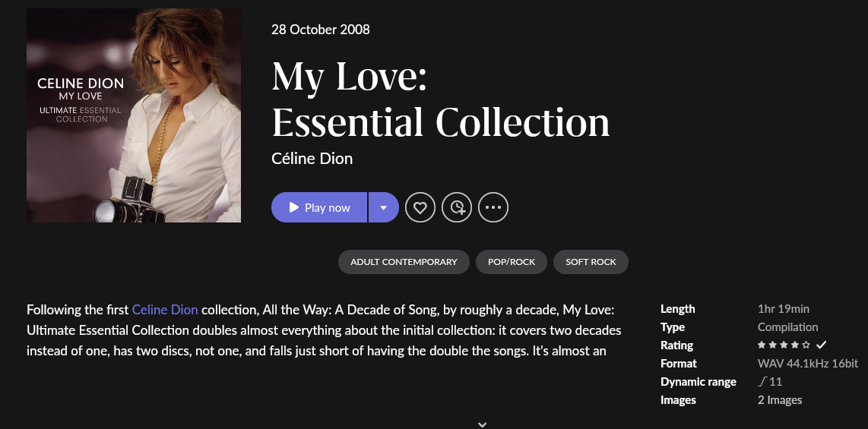Open the 2 Images entry

point(780,399)
